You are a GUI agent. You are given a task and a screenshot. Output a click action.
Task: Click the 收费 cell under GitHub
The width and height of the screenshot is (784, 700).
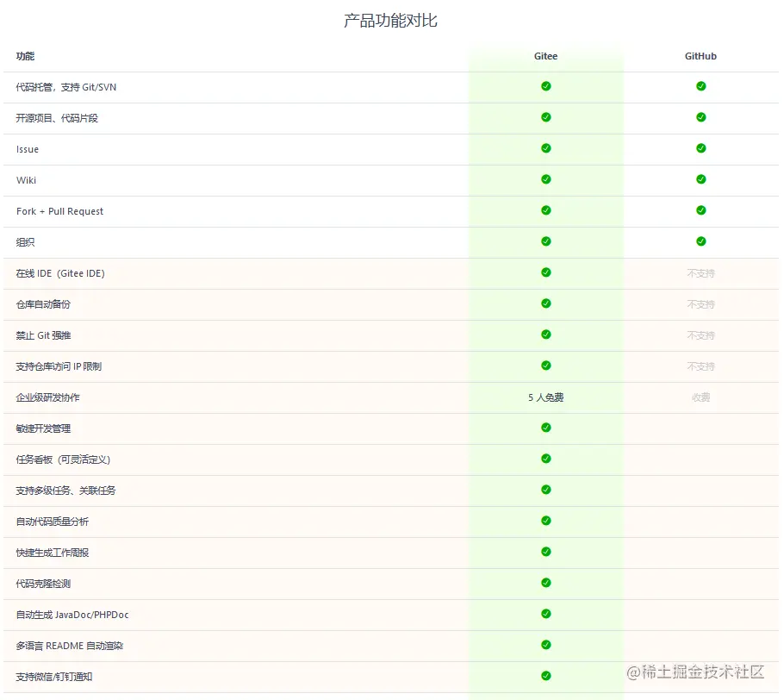click(x=701, y=397)
